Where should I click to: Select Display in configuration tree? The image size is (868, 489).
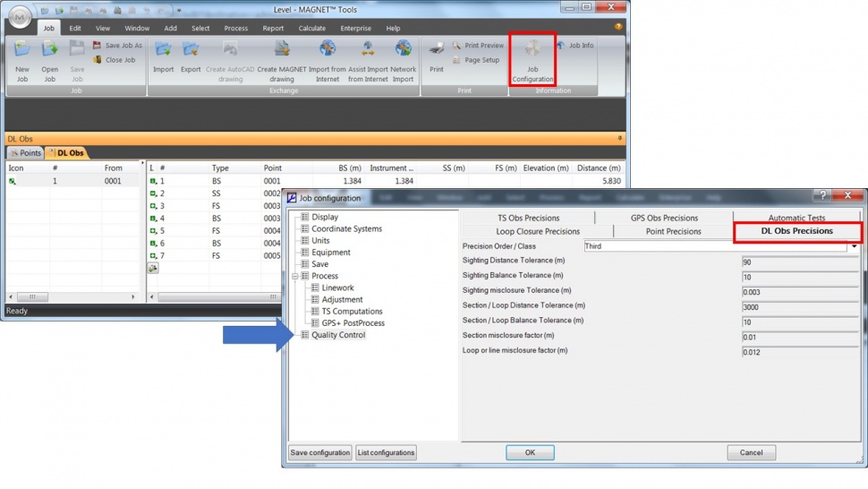(x=325, y=217)
